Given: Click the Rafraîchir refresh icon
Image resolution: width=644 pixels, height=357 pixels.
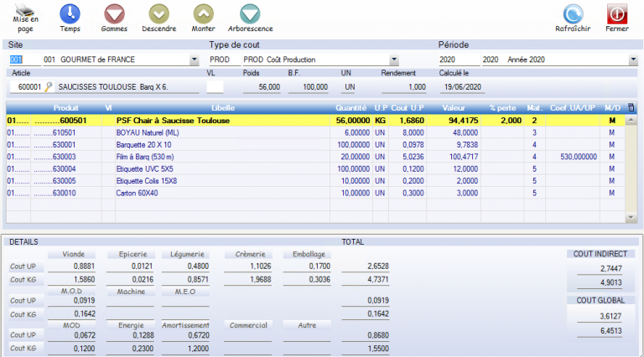Looking at the screenshot, I should (573, 14).
